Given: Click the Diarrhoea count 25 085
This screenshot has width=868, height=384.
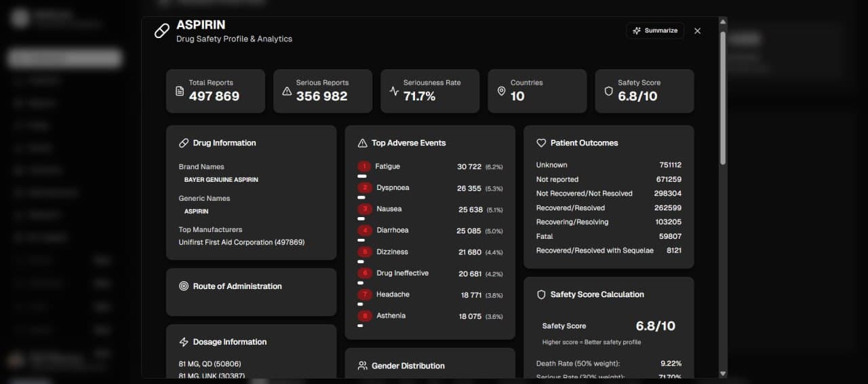Looking at the screenshot, I should pos(469,231).
